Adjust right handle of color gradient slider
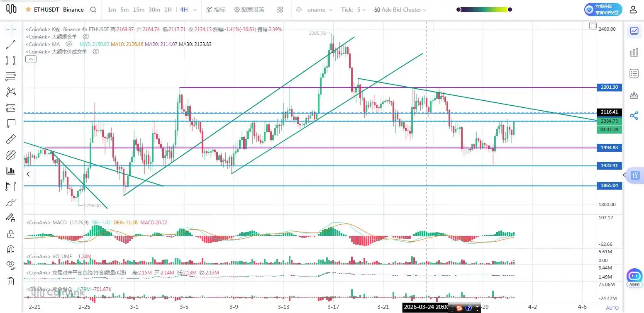Screen dimensions: 644x313 tap(510, 10)
